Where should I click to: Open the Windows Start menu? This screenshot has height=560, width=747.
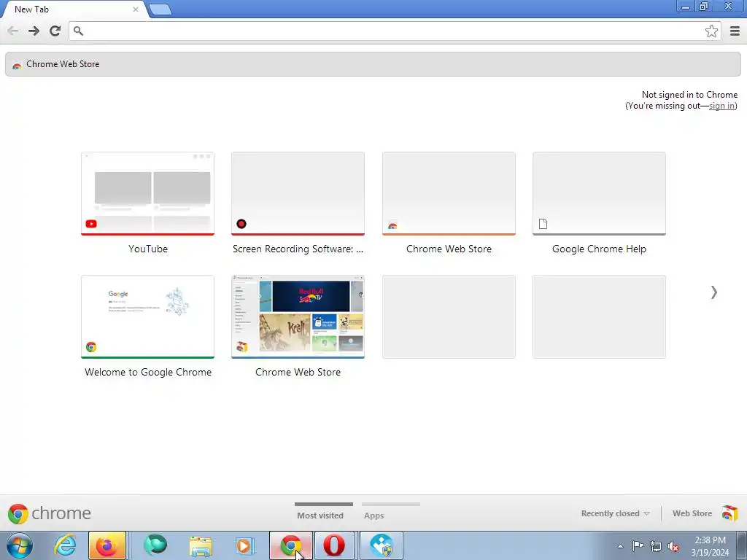pos(20,545)
